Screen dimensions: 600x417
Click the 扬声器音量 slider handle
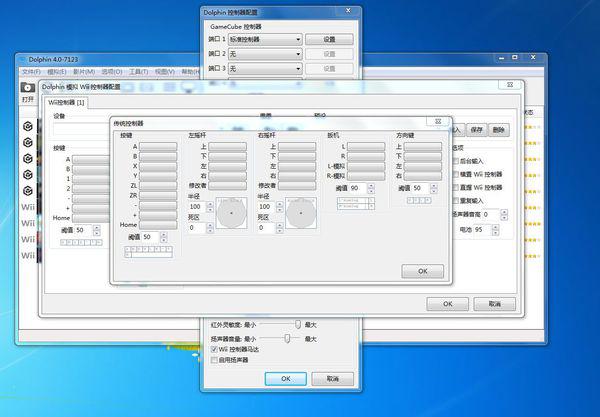(287, 339)
